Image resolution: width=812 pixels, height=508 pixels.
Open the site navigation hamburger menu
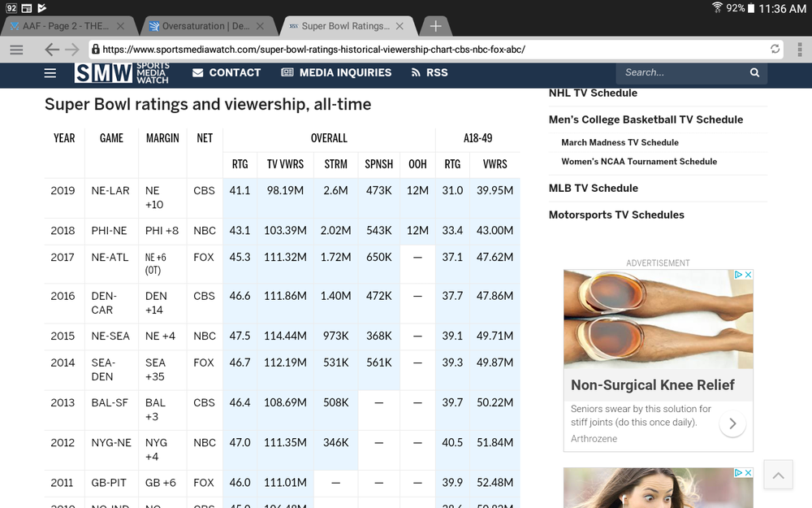(50, 73)
